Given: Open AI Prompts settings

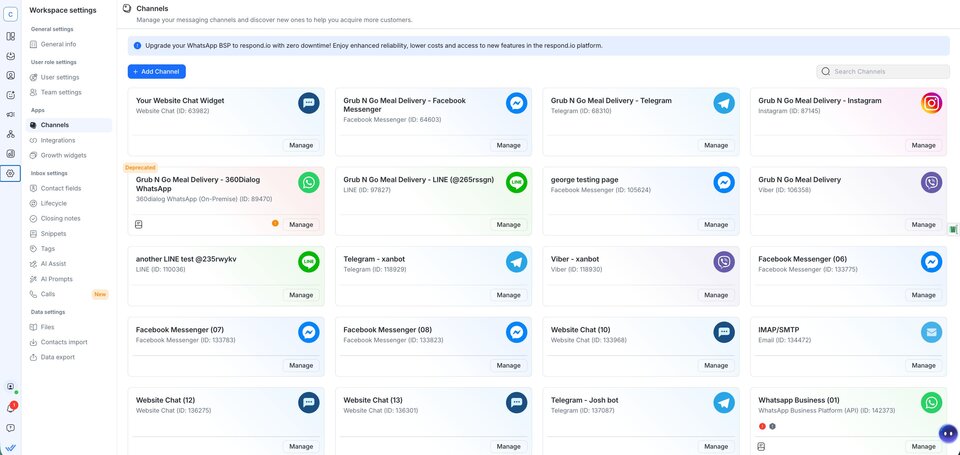Looking at the screenshot, I should (x=69, y=279).
